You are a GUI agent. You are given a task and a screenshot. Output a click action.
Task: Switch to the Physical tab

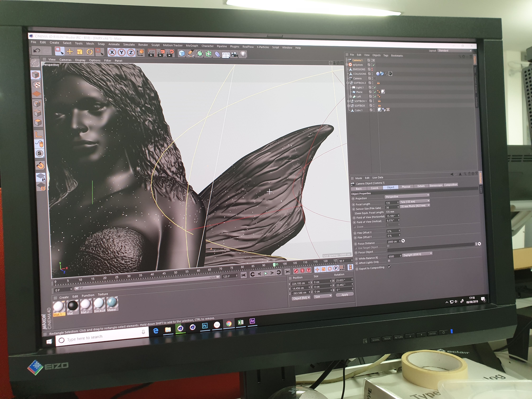click(406, 187)
